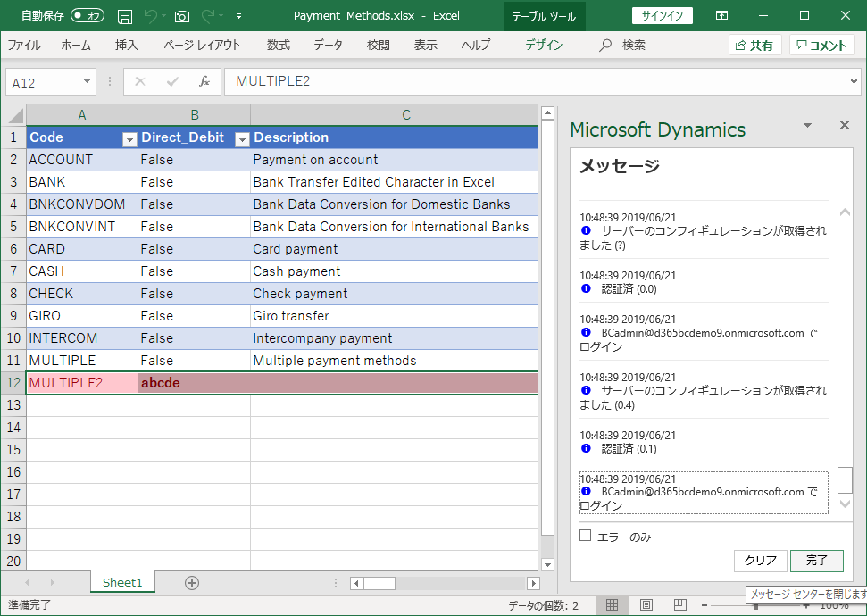Screen dimensions: 867x616
Task: Switch to Page Layout view icon
Action: point(646,605)
